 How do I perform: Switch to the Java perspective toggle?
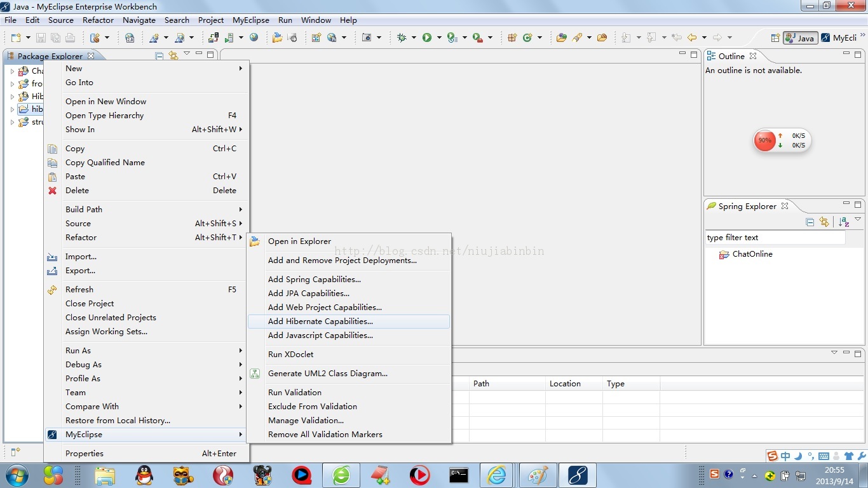(x=800, y=37)
